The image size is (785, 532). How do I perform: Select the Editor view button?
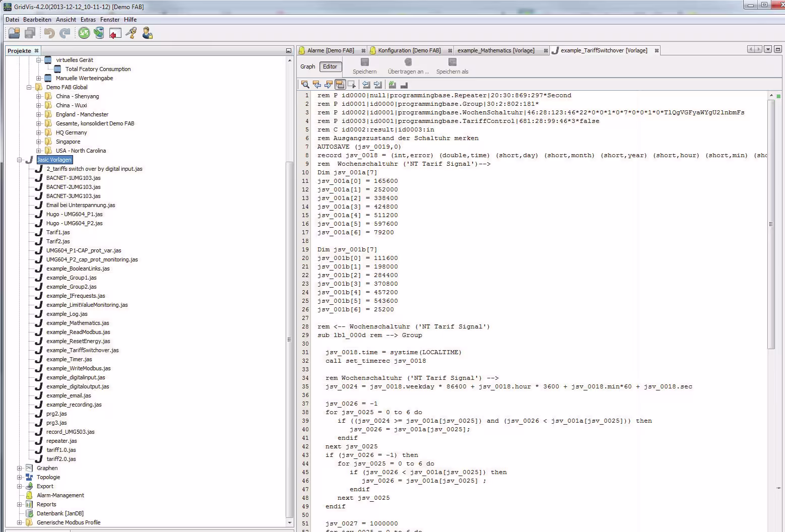[330, 66]
